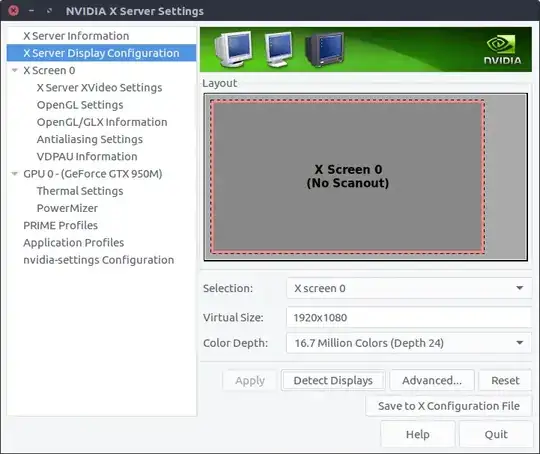Open Thermal Settings under GPU 0

[80, 191]
